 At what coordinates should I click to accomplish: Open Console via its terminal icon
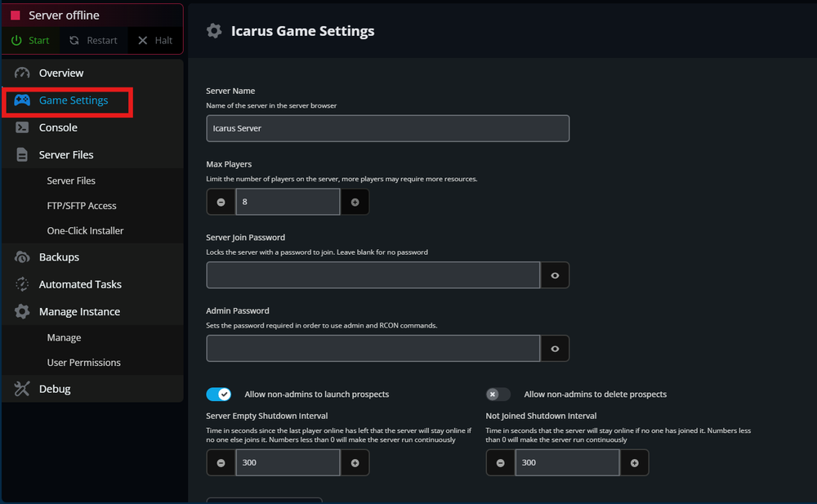(23, 127)
